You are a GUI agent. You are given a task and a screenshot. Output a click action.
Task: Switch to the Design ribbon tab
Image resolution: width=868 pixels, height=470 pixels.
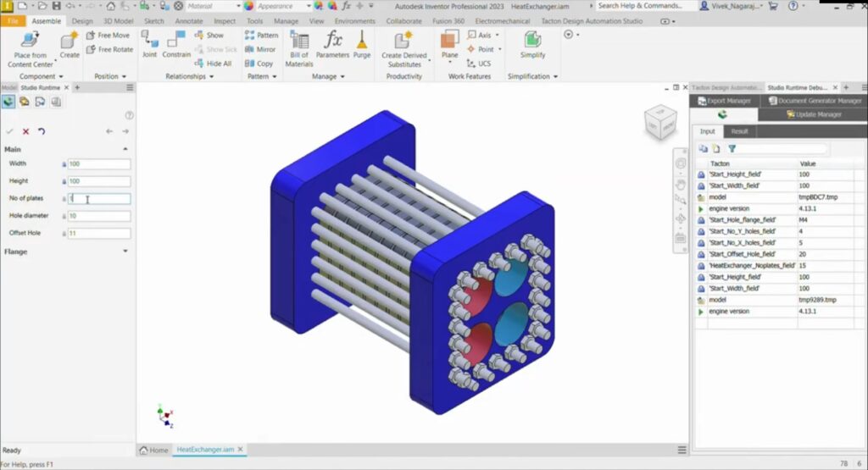tap(82, 21)
